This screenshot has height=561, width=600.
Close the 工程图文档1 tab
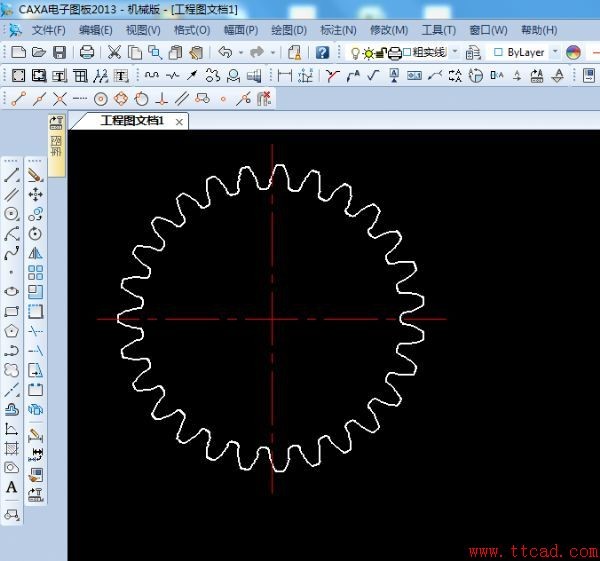tap(179, 122)
